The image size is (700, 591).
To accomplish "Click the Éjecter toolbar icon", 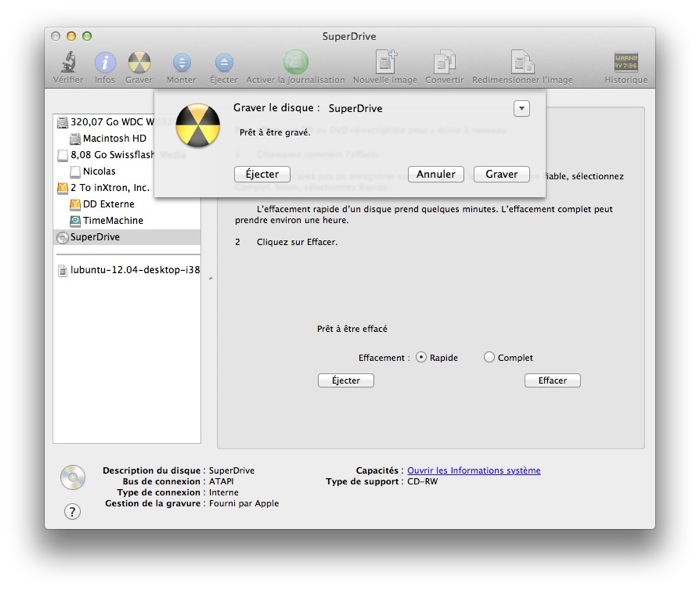I will pyautogui.click(x=224, y=62).
